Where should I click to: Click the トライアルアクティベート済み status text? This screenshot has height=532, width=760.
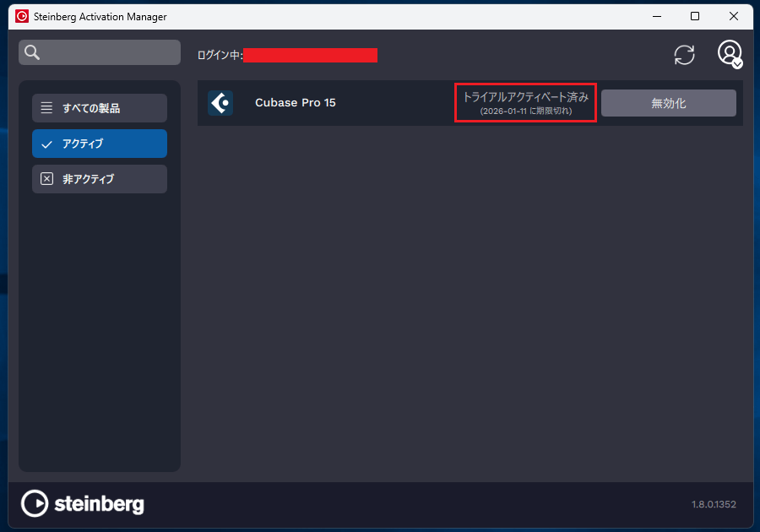pyautogui.click(x=525, y=97)
